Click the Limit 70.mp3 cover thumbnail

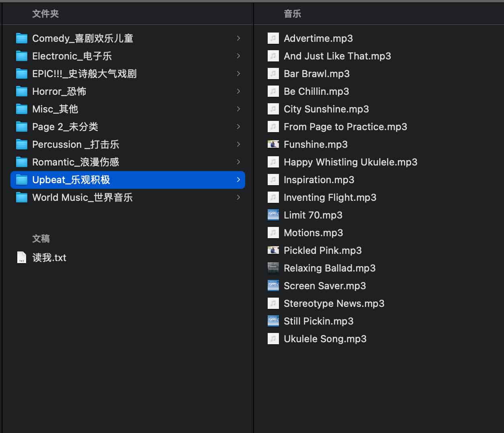[273, 215]
